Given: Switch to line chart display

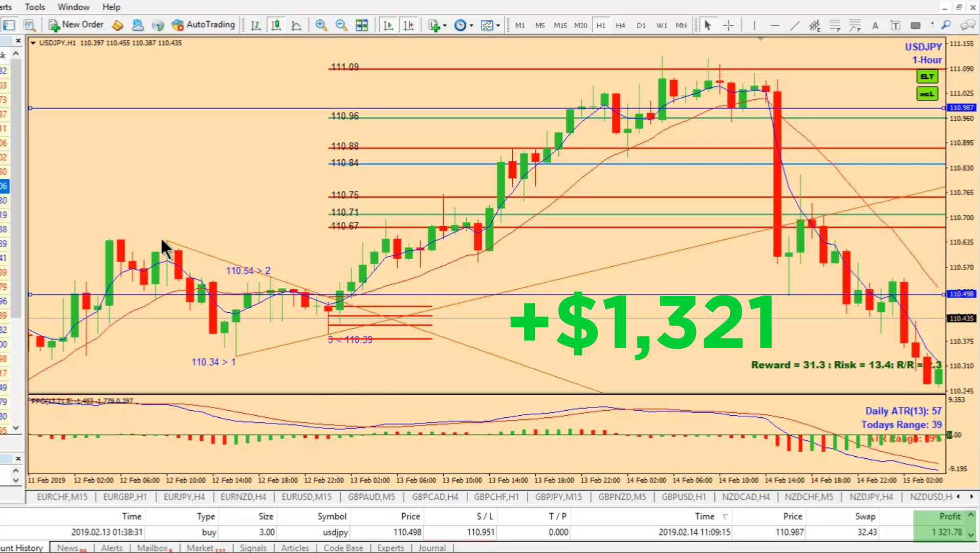Looking at the screenshot, I should click(296, 25).
